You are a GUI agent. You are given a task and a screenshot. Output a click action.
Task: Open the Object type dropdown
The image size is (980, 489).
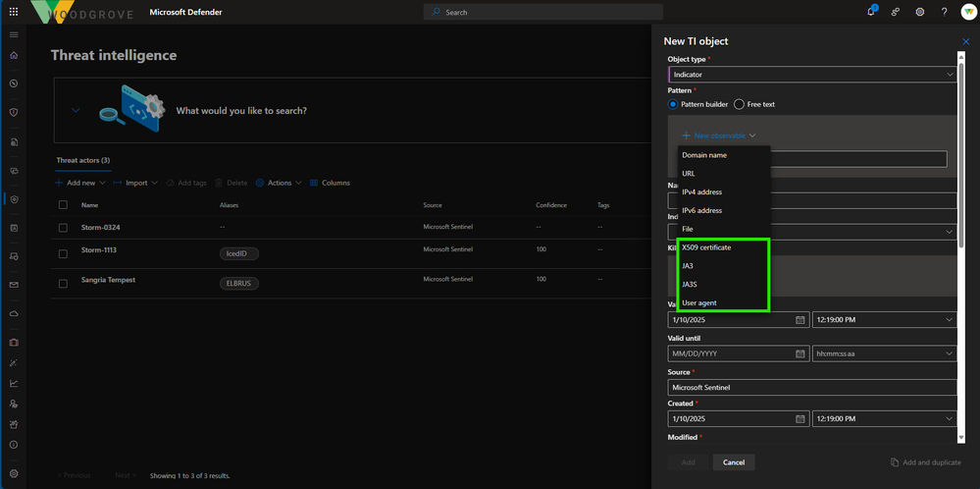coord(812,74)
